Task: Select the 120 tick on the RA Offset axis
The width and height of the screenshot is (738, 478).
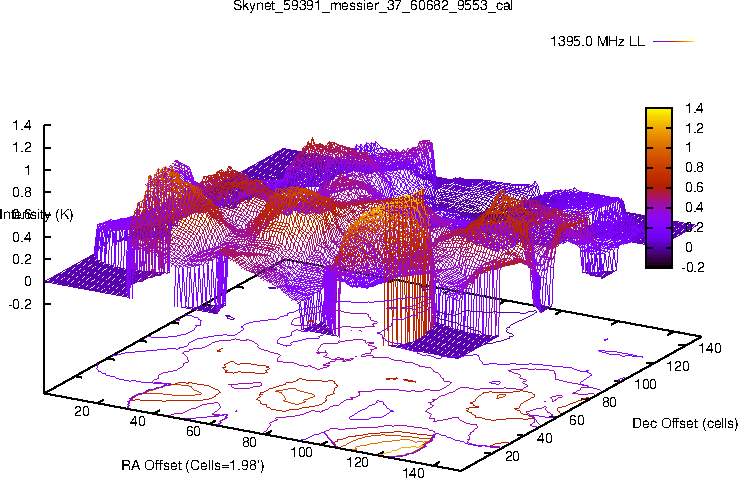Action: 357,462
